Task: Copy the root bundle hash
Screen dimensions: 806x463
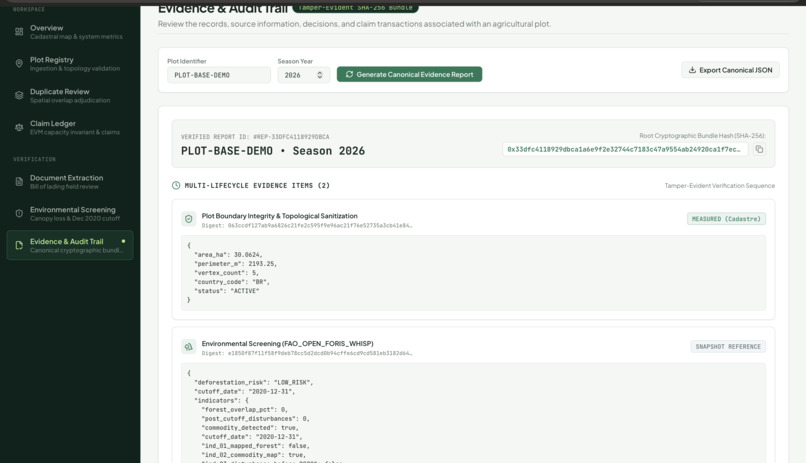Action: click(x=759, y=150)
